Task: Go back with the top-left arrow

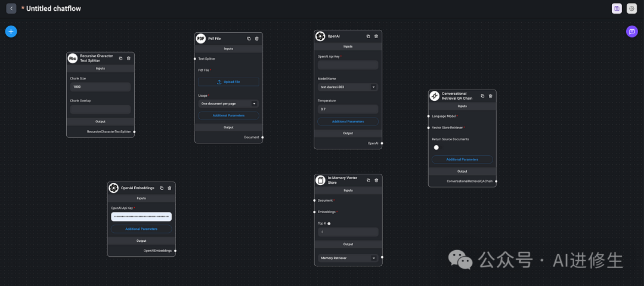Action: tap(11, 8)
